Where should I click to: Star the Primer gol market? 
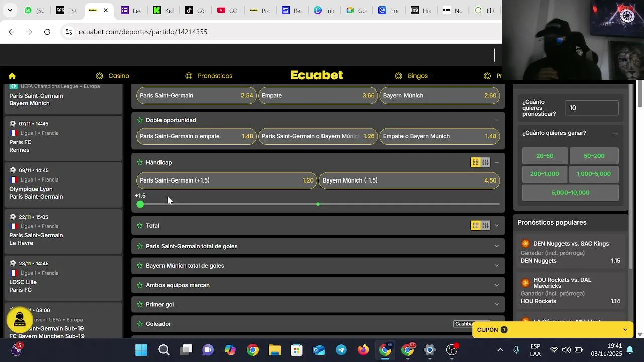140,305
